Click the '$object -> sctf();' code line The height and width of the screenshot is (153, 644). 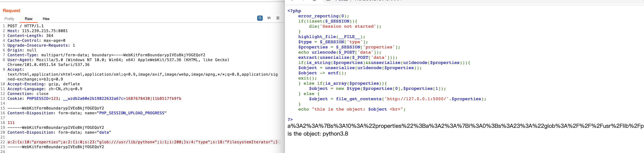[322, 73]
